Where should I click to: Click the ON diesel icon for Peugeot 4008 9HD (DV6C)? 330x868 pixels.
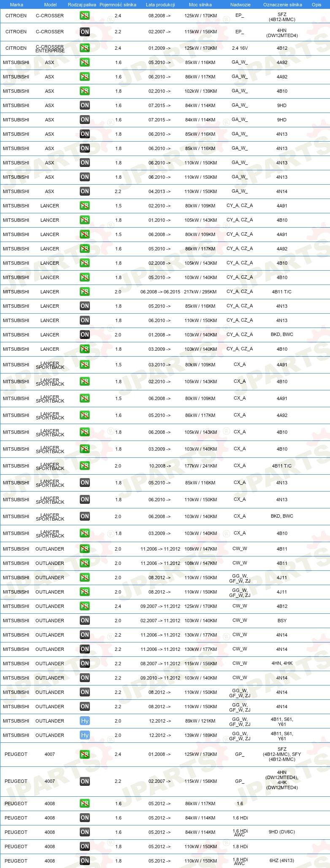point(85,832)
